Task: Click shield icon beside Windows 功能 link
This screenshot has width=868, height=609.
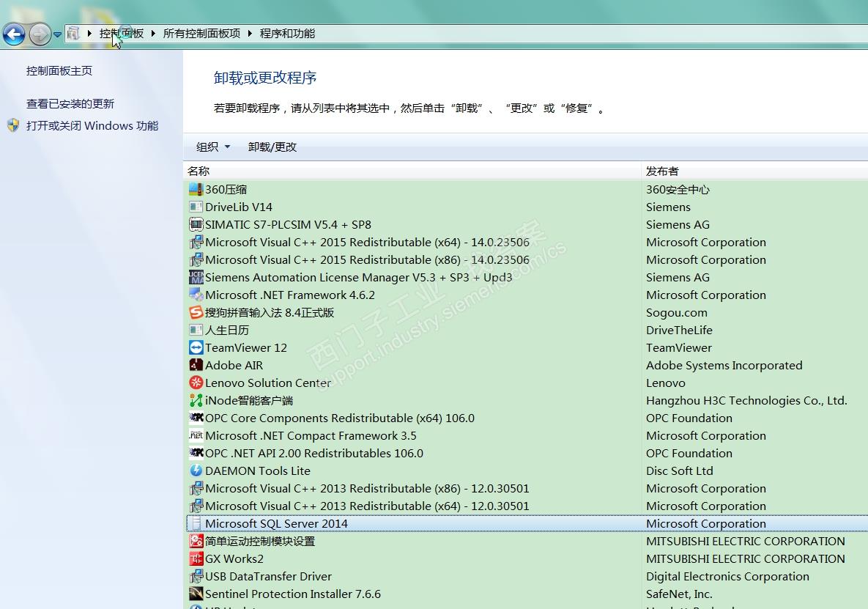Action: tap(13, 125)
